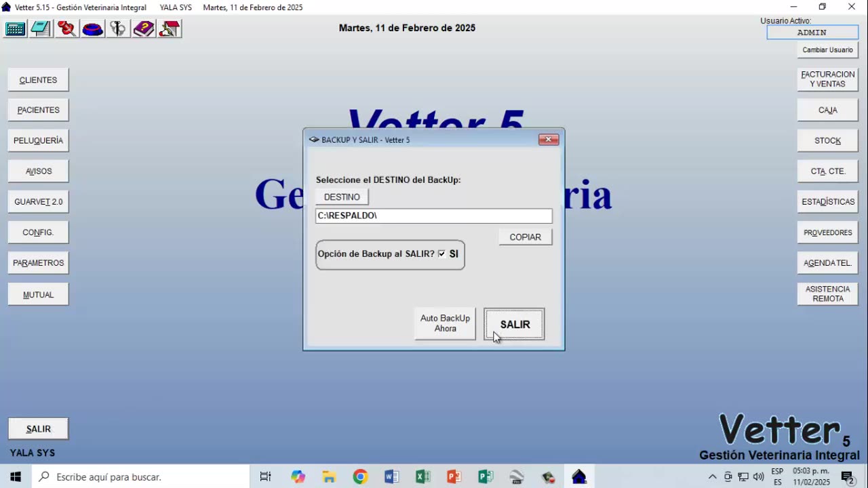Open the PACIENTES module
Screen dimensions: 868x488
38,110
